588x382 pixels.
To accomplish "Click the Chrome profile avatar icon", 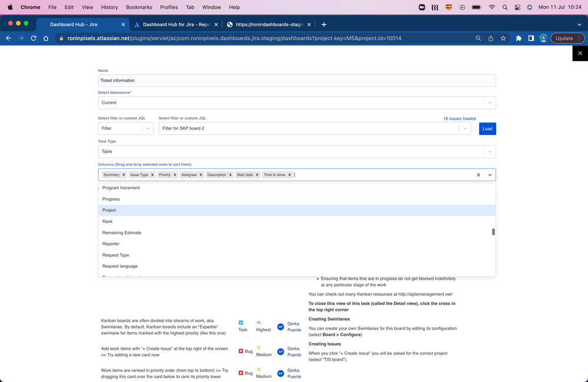I will tap(543, 38).
